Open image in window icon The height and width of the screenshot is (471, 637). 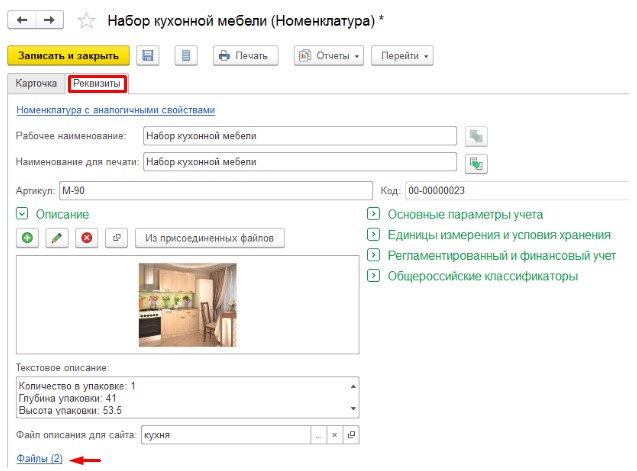click(117, 238)
